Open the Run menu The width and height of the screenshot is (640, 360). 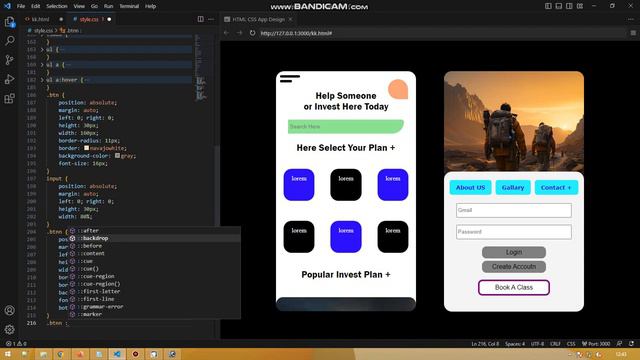[108, 6]
